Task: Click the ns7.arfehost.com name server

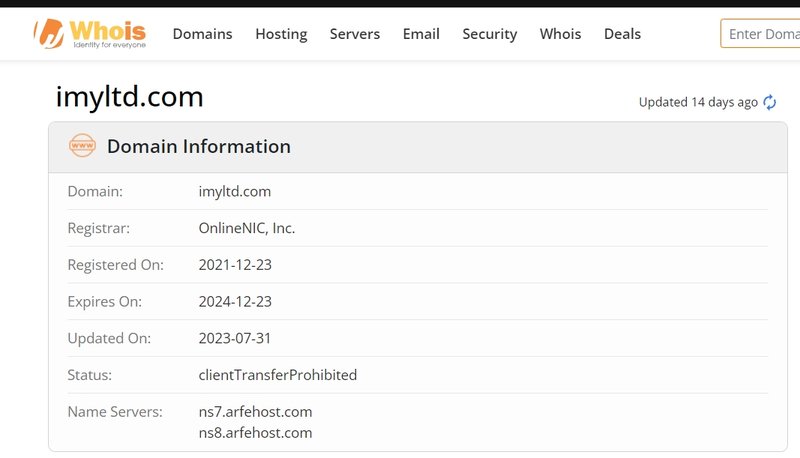Action: click(255, 412)
